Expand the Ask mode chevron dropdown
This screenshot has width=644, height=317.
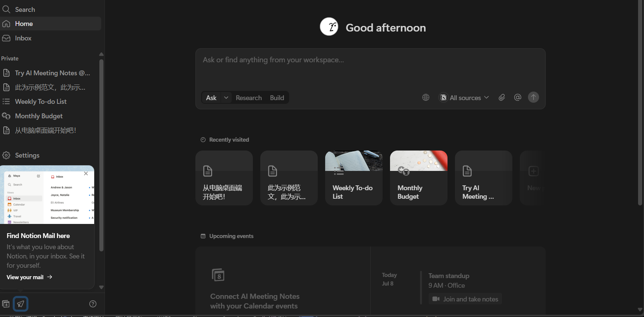click(x=226, y=98)
